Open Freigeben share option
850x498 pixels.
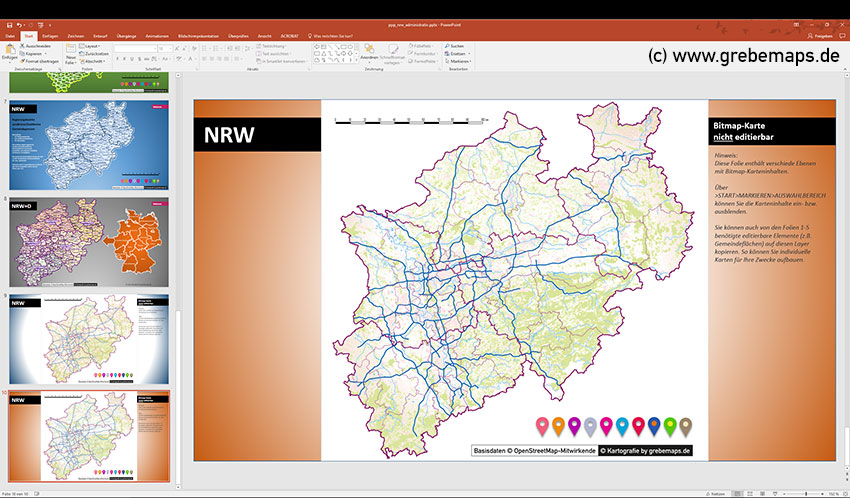tap(821, 35)
